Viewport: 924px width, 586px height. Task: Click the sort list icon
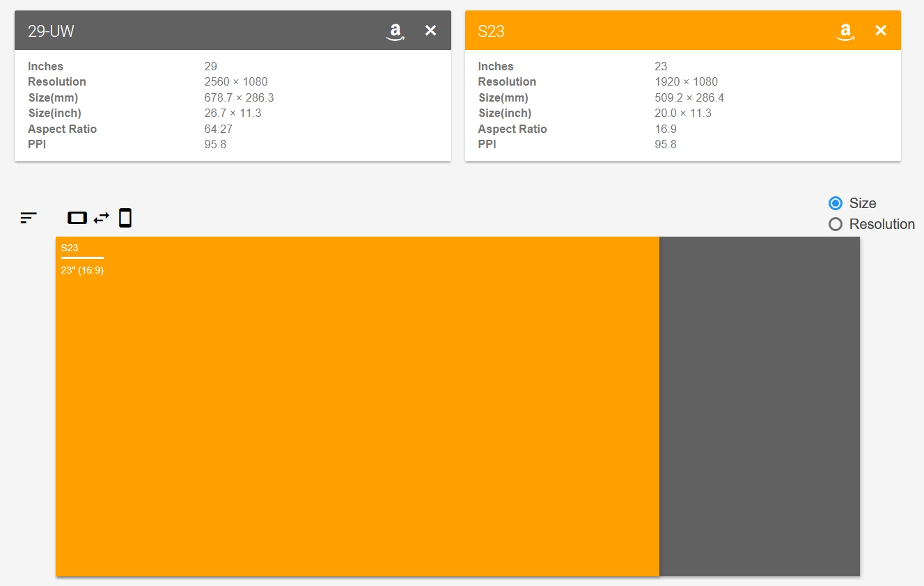tap(29, 218)
